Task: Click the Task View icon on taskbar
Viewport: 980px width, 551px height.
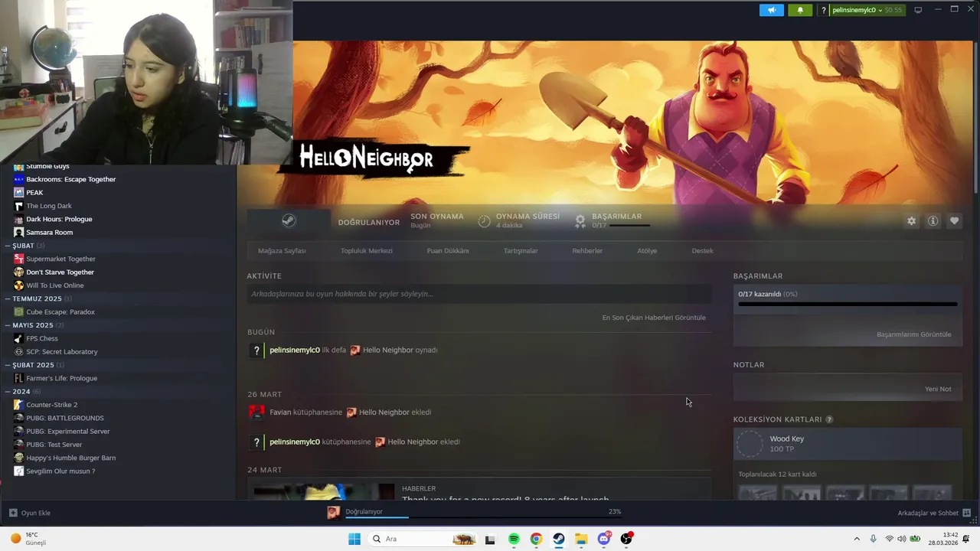Action: [490, 539]
